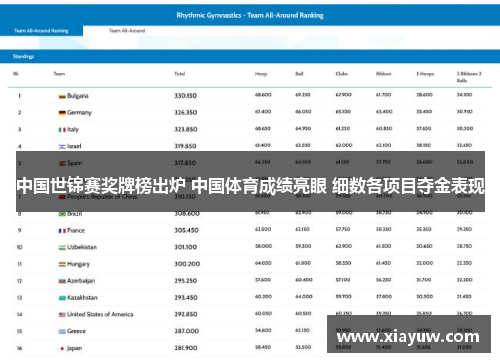500x362 pixels.
Task: Open the Bulgaria team name
Action: (78, 96)
